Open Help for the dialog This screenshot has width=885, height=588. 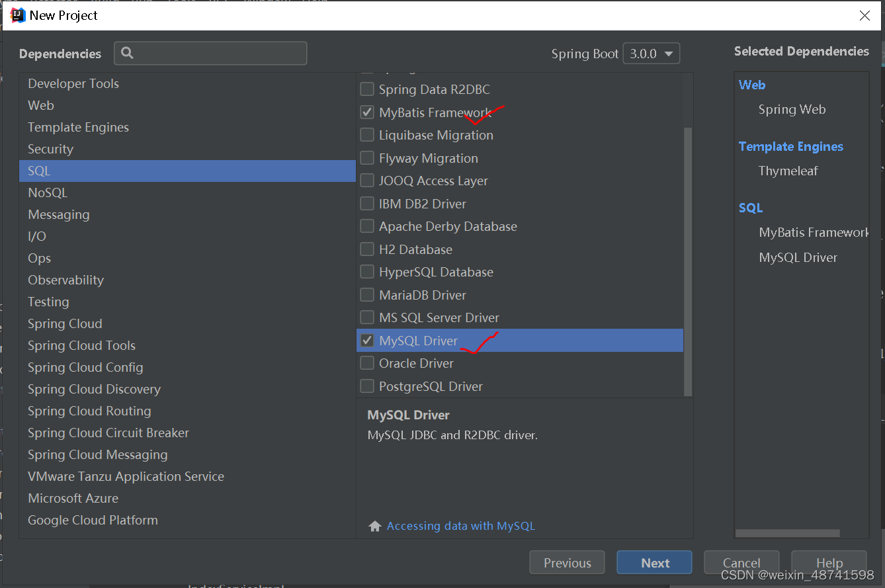coord(829,563)
